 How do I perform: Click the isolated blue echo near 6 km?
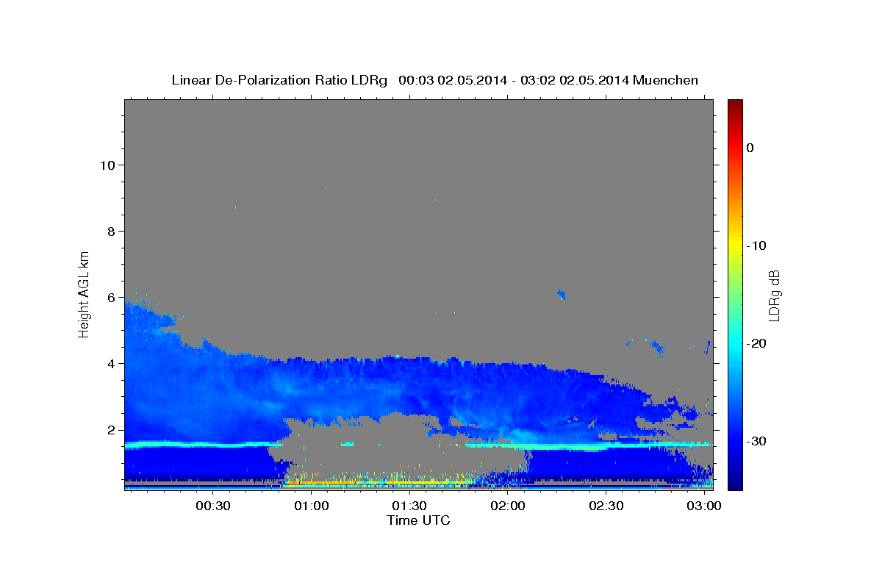[x=562, y=295]
